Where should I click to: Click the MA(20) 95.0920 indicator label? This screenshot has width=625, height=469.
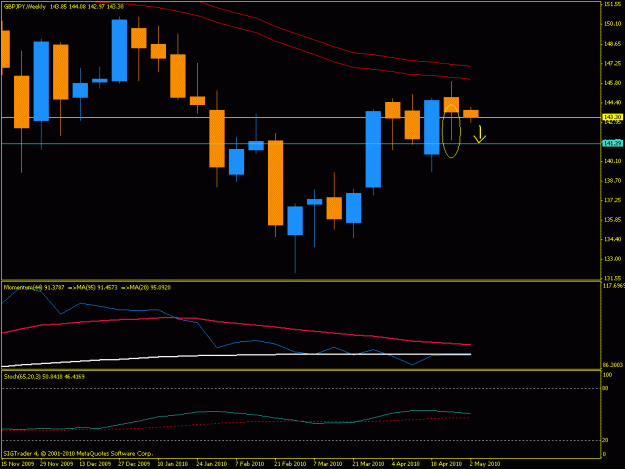coord(146,287)
